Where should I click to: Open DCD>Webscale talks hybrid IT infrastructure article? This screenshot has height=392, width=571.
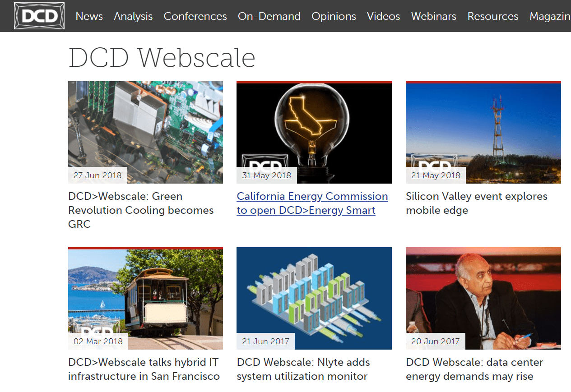(x=144, y=369)
